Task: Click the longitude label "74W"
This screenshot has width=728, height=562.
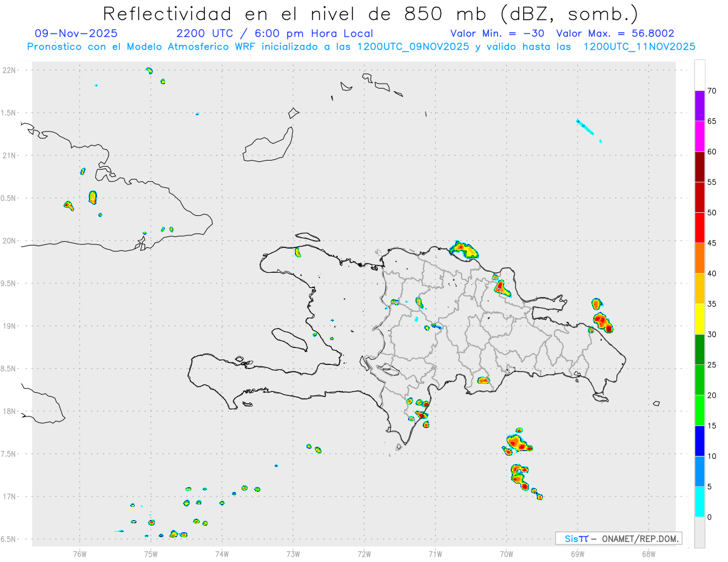Action: [x=222, y=554]
